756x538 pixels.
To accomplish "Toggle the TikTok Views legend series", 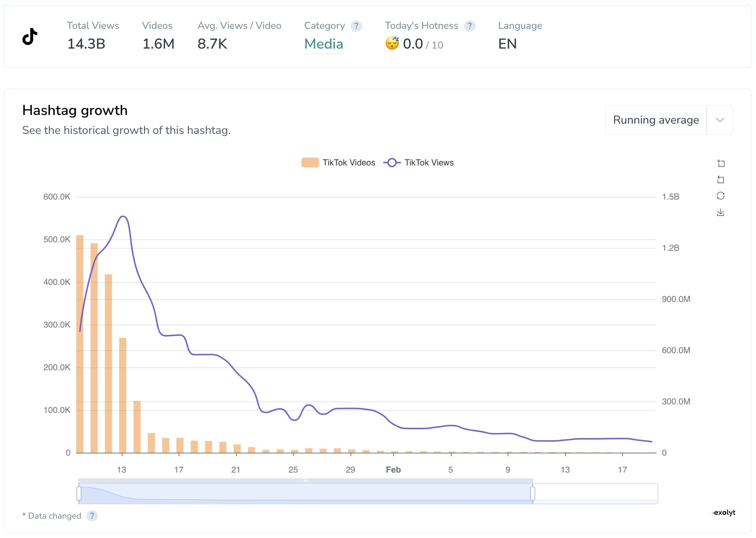I will [x=419, y=163].
